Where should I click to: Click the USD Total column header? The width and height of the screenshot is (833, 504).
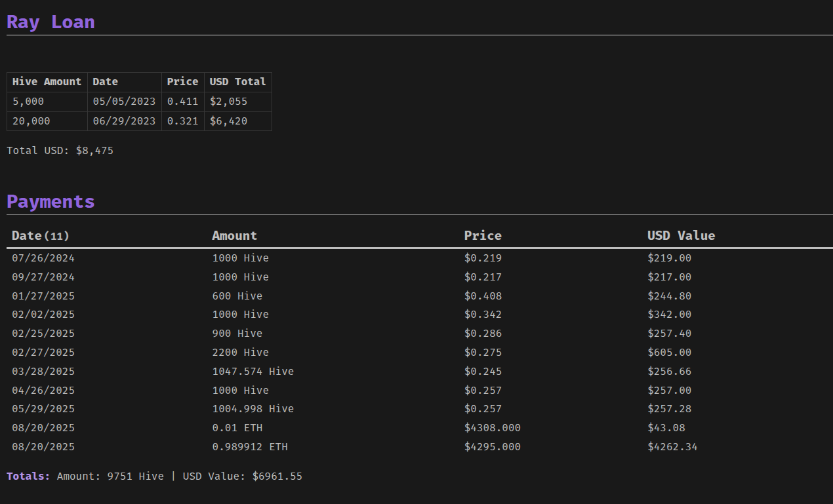click(x=237, y=82)
